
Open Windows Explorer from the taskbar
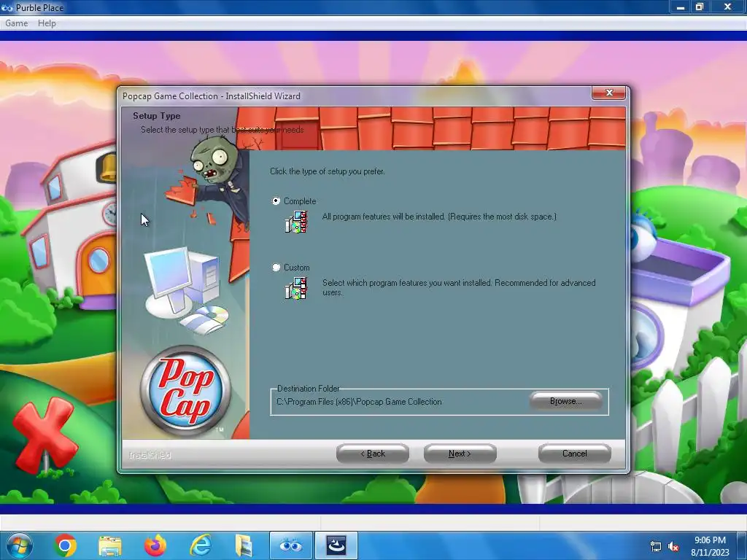[110, 545]
